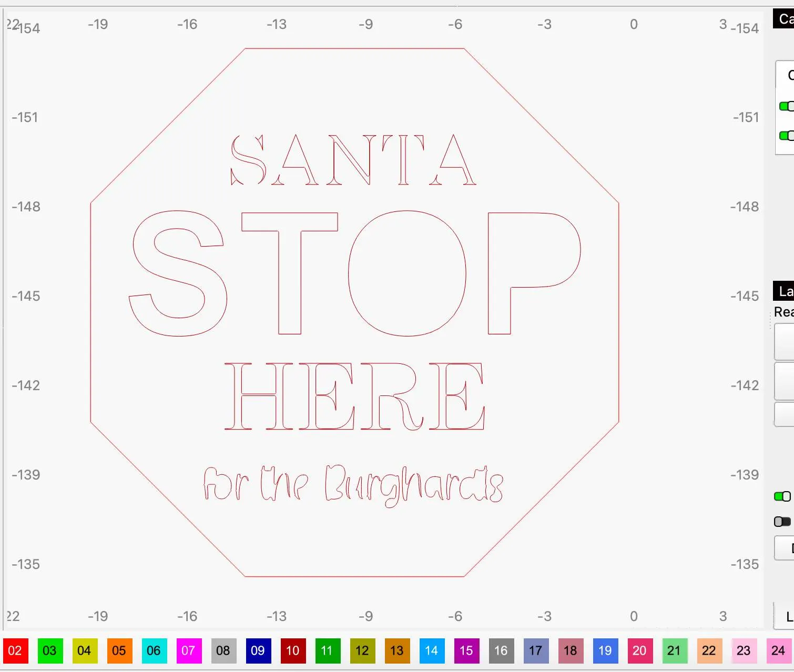The width and height of the screenshot is (794, 672).
Task: Choose the orange 05 layer color
Action: pyautogui.click(x=119, y=650)
